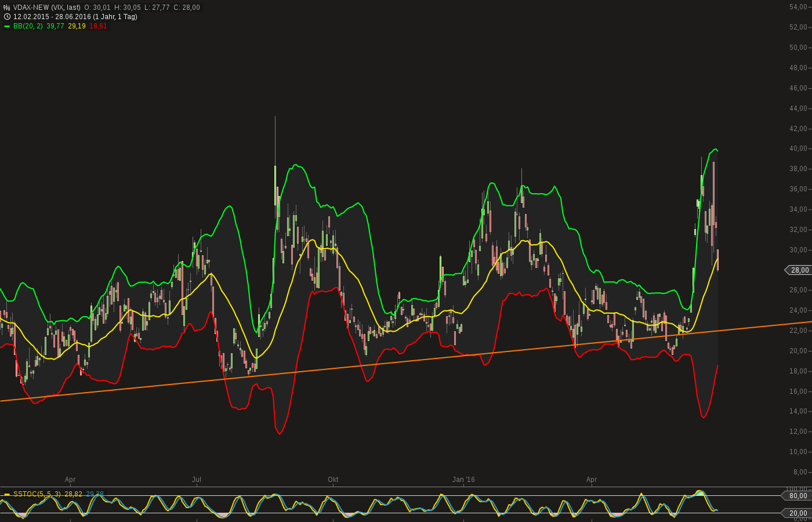Screen dimensions: 812x522
Task: Click the 12.02.2015 - 28.06.2016 date range text
Action: 52,16
